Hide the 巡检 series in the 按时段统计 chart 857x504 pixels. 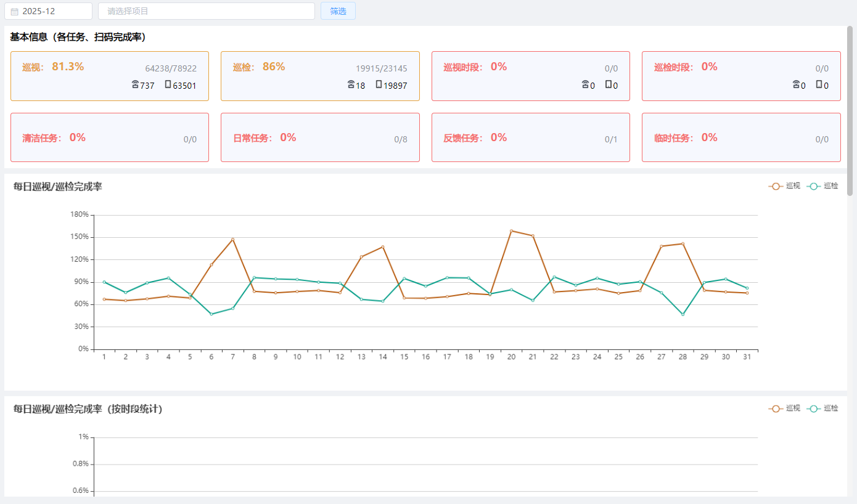click(822, 408)
